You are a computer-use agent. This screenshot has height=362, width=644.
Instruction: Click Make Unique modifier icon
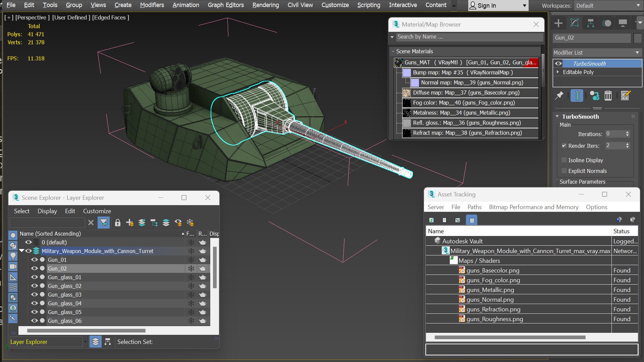(x=594, y=96)
